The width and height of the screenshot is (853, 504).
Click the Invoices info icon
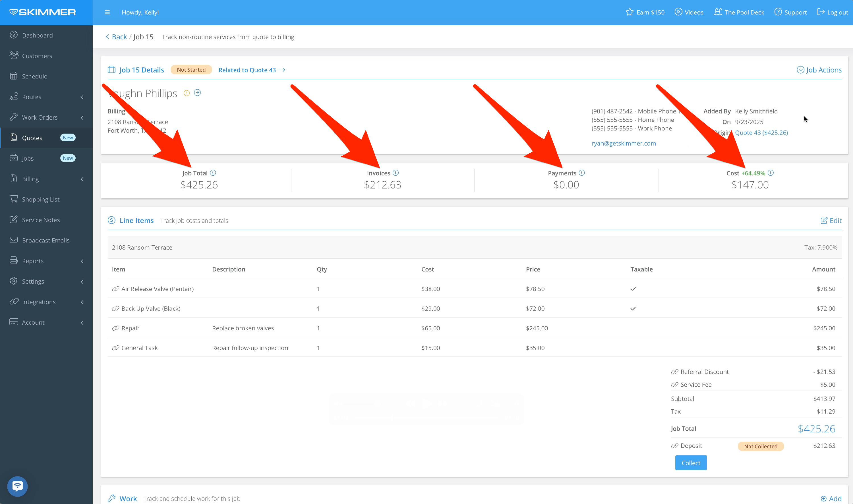[x=396, y=173]
